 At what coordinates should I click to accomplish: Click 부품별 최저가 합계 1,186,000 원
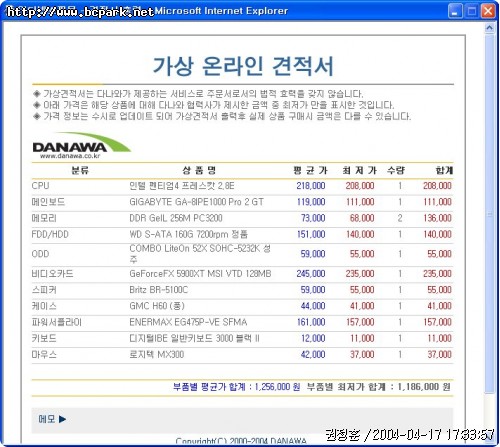(x=378, y=387)
